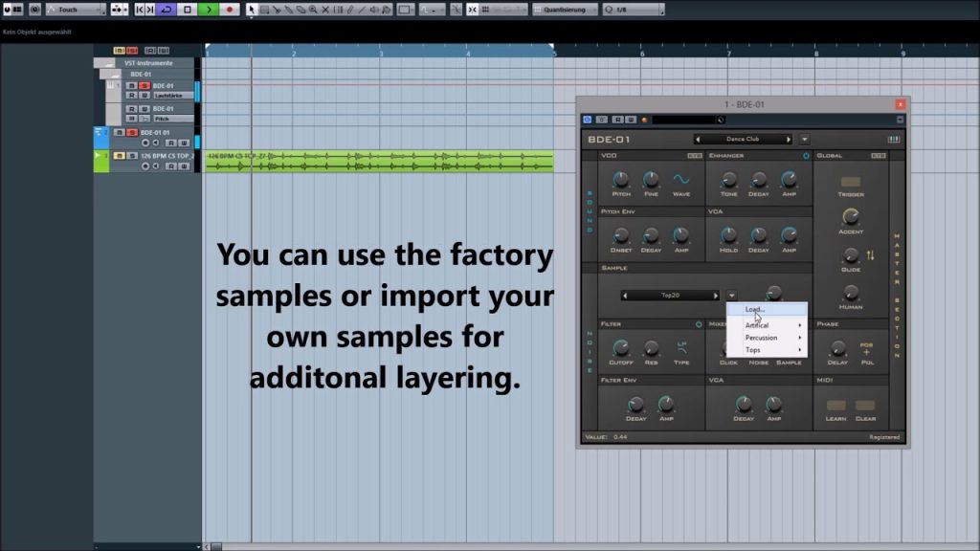This screenshot has height=551, width=980.
Task: Toggle the cycle loop button
Action: pos(167,10)
